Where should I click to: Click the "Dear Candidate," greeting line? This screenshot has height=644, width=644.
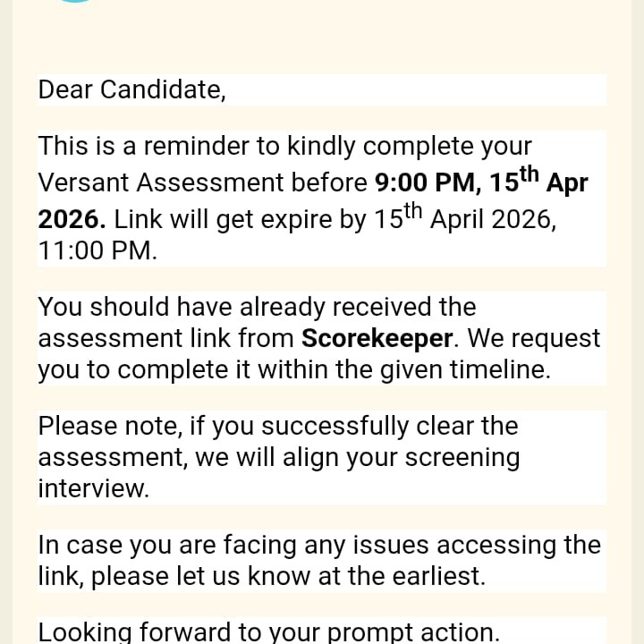131,90
